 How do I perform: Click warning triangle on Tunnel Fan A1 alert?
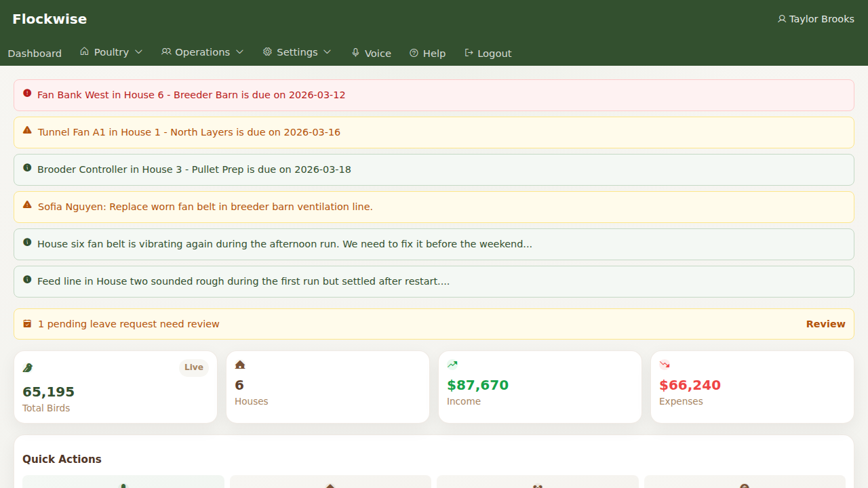tap(27, 130)
